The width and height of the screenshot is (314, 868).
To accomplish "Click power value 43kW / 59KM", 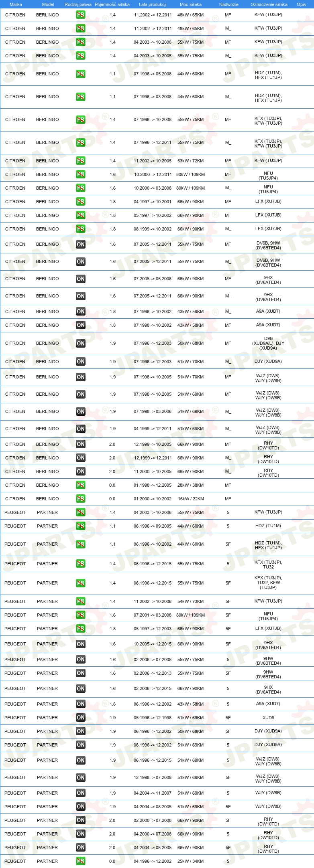I will (191, 312).
